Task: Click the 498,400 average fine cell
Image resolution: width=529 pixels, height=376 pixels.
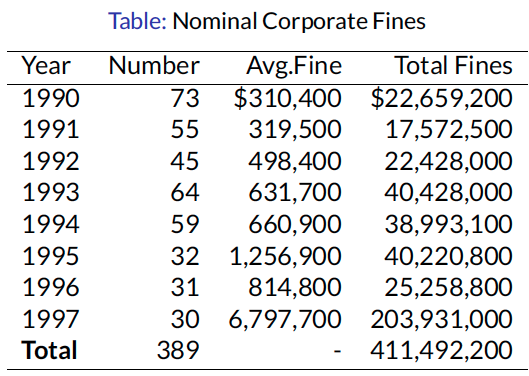Action: 295,161
